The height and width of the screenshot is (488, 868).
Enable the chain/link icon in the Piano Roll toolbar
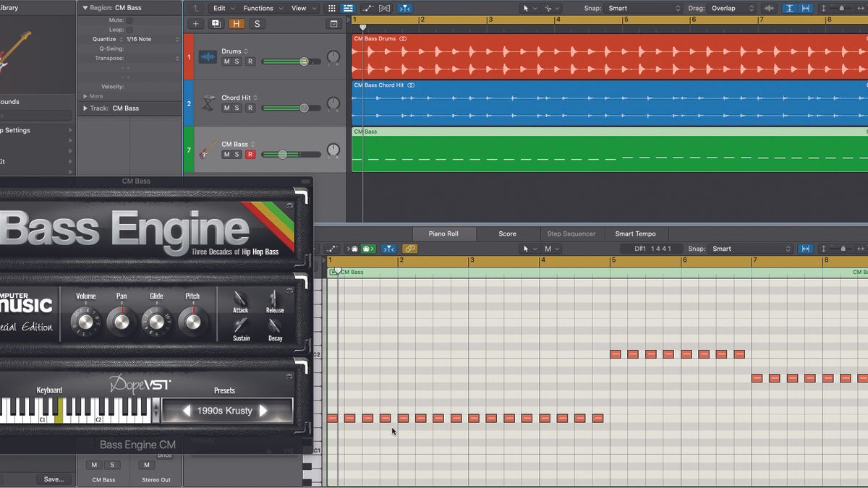click(x=410, y=248)
